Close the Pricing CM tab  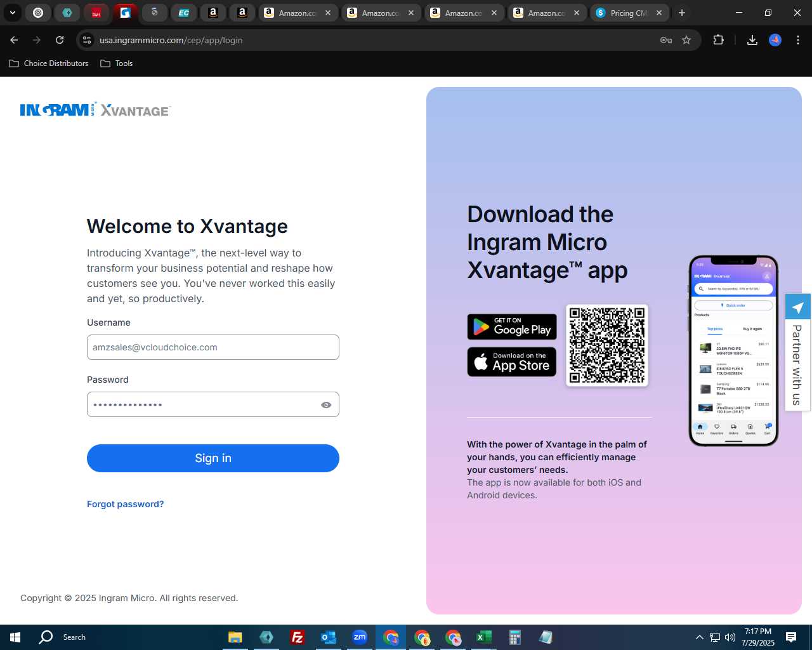pyautogui.click(x=659, y=13)
